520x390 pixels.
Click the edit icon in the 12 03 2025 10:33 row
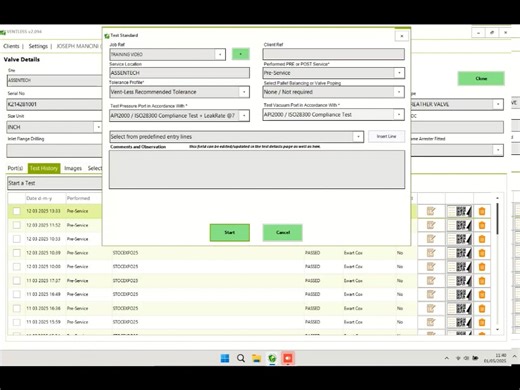431,239
